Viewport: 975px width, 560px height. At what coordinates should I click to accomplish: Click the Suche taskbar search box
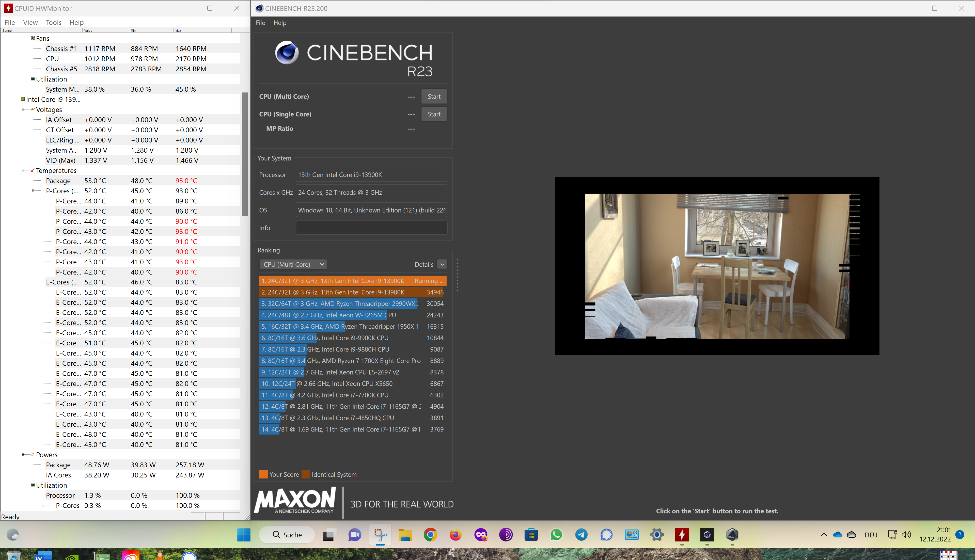(x=287, y=535)
